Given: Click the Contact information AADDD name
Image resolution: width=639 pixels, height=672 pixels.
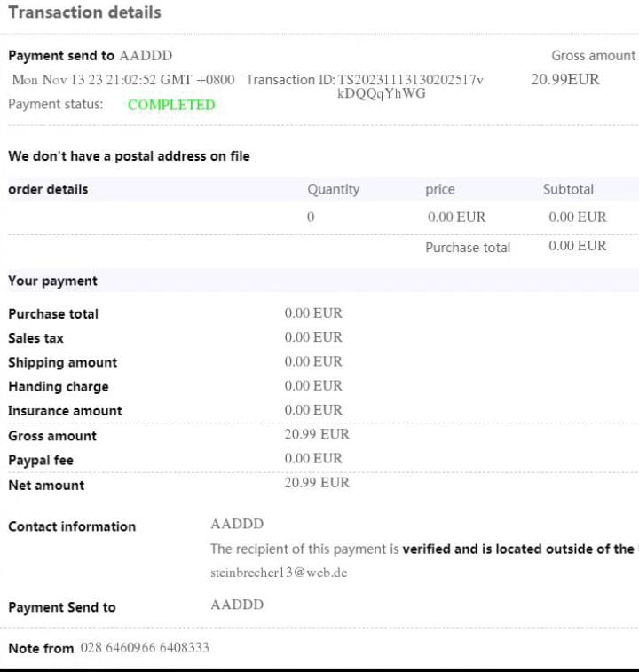Looking at the screenshot, I should pos(237,524).
